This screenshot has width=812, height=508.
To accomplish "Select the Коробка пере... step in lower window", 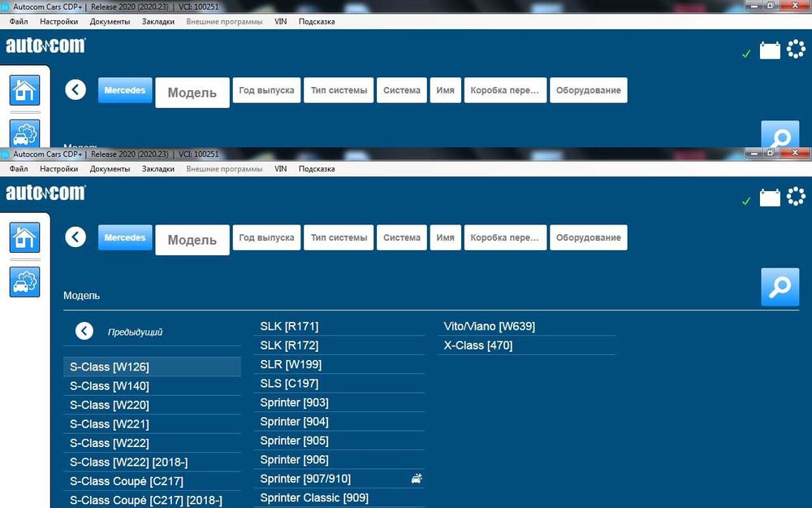I will coord(505,237).
